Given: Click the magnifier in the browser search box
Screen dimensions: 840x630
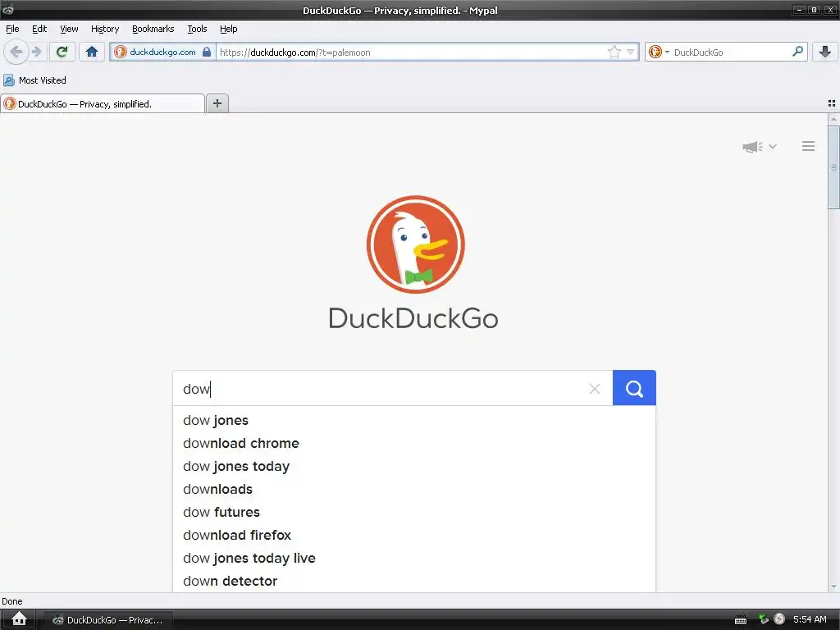Looking at the screenshot, I should pyautogui.click(x=797, y=52).
